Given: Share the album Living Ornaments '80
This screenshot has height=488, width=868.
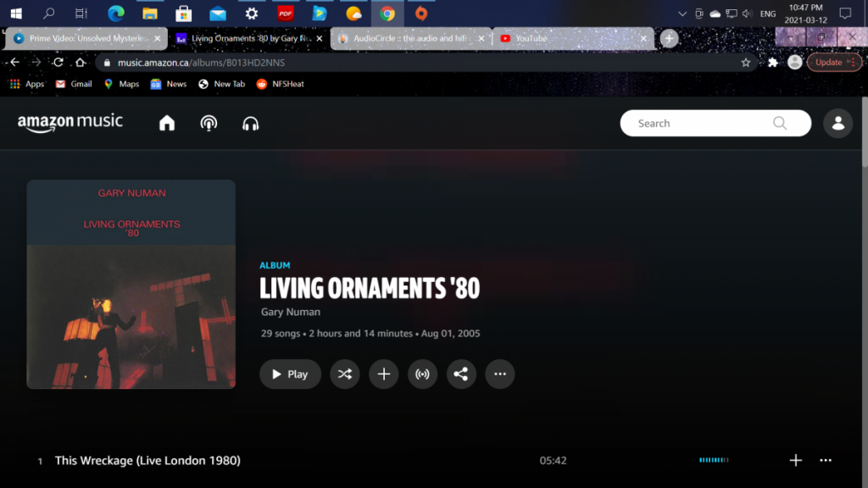Looking at the screenshot, I should [x=461, y=374].
